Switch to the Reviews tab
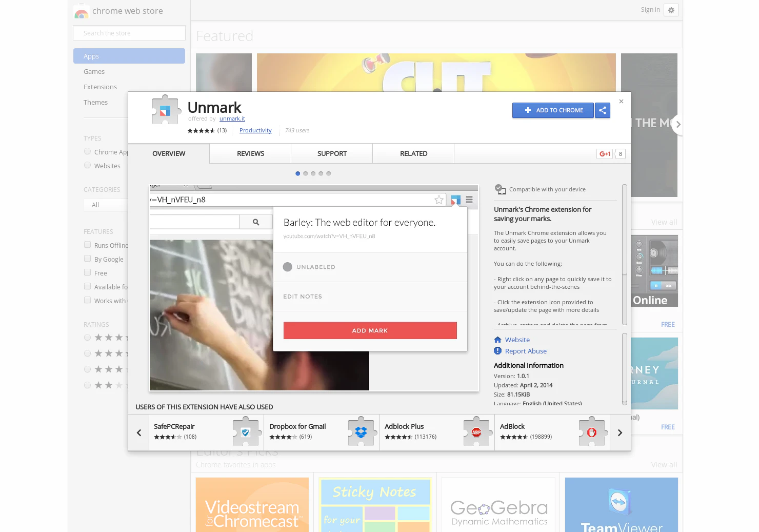This screenshot has height=532, width=759. click(250, 153)
